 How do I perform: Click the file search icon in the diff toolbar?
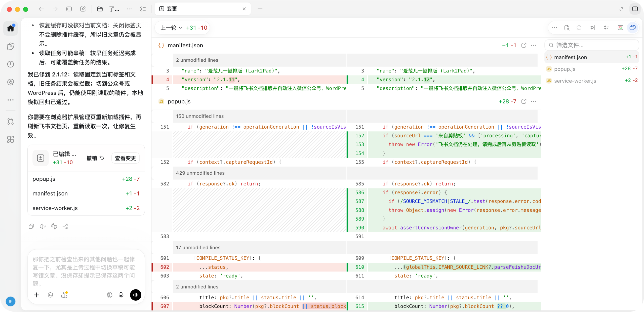click(567, 28)
